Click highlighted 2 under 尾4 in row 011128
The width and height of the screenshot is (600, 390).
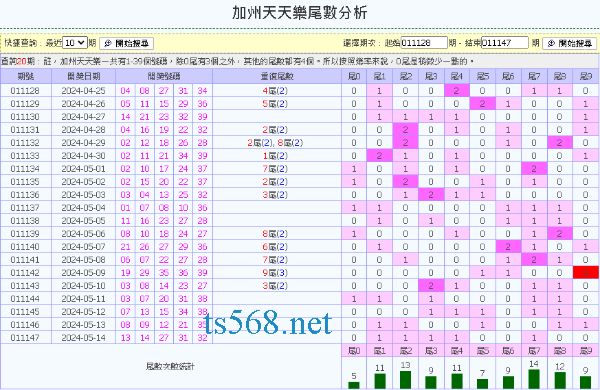(x=456, y=91)
